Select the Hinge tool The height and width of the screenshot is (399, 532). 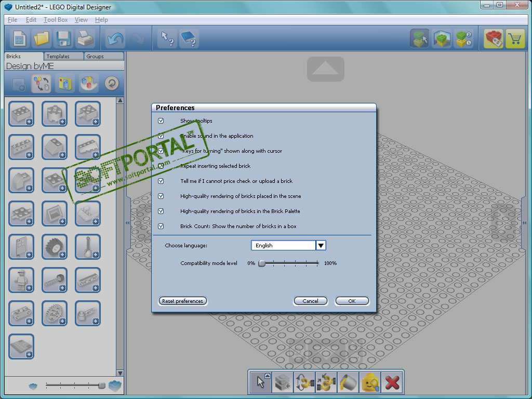pyautogui.click(x=304, y=382)
